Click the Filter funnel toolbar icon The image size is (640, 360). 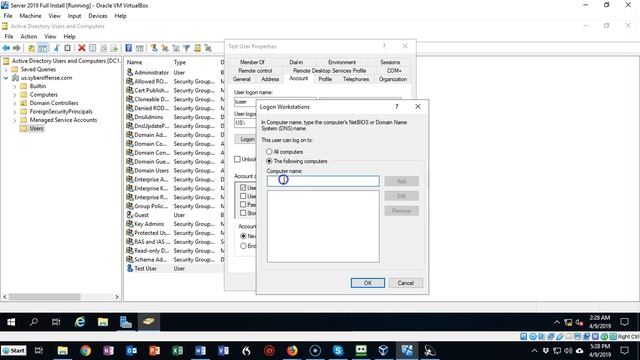tap(187, 48)
